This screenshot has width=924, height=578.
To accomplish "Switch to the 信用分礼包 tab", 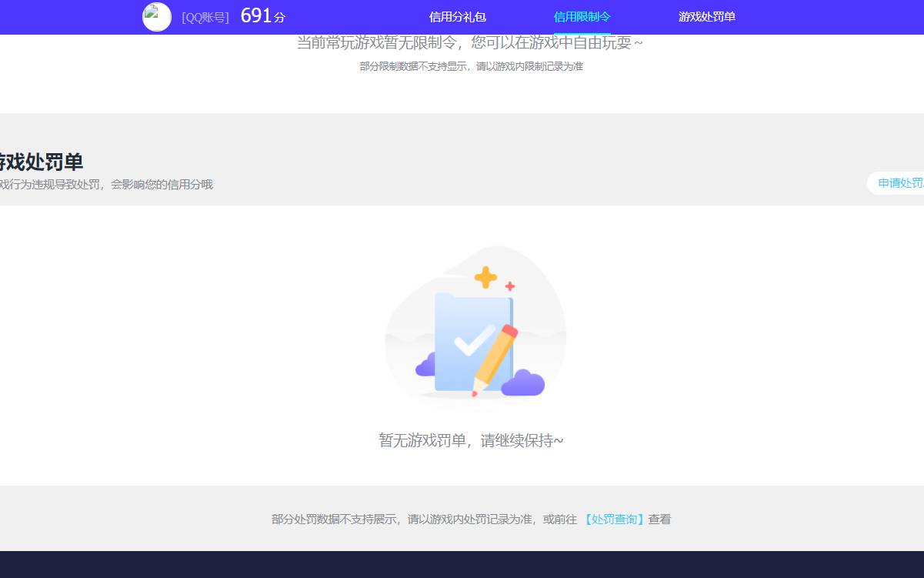I will pos(457,17).
